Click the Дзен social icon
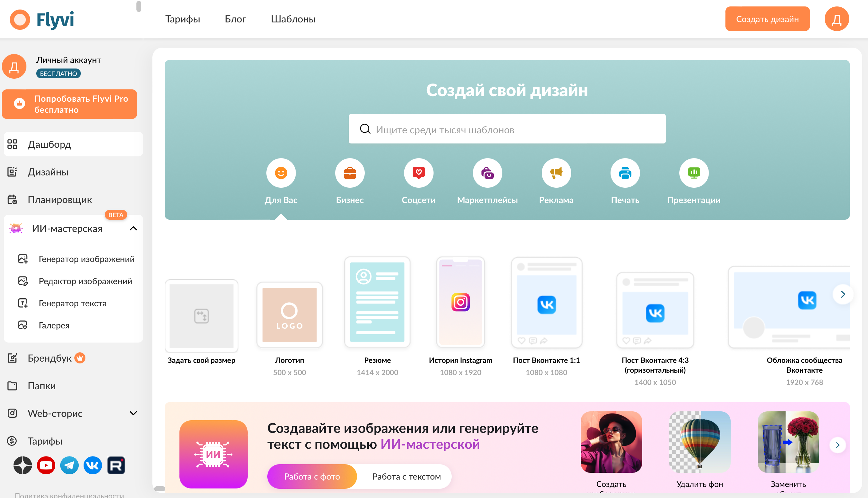 tap(22, 465)
